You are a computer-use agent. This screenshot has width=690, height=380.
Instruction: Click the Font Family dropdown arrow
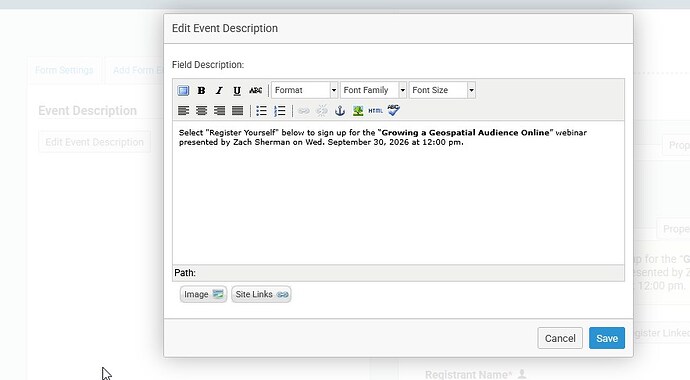403,90
